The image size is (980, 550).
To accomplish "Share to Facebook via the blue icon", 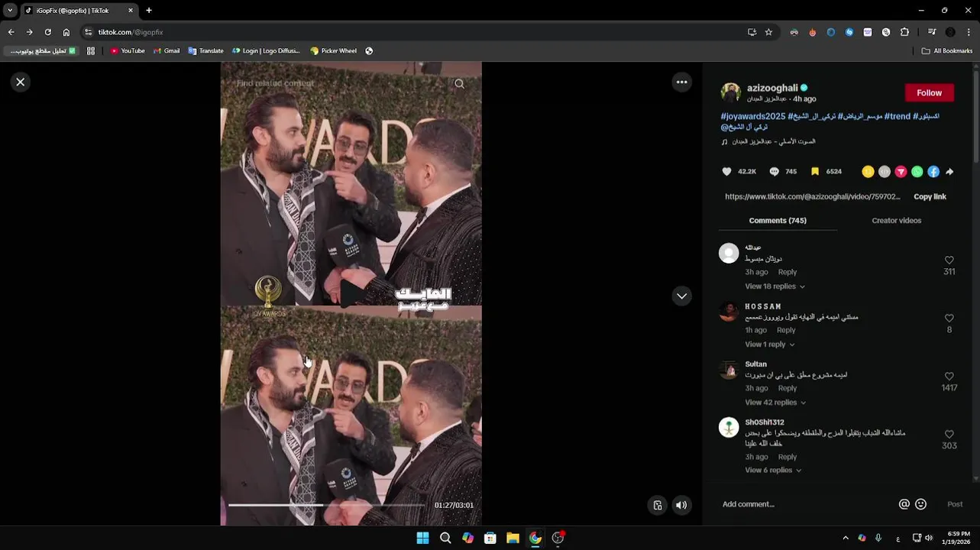I will [933, 172].
